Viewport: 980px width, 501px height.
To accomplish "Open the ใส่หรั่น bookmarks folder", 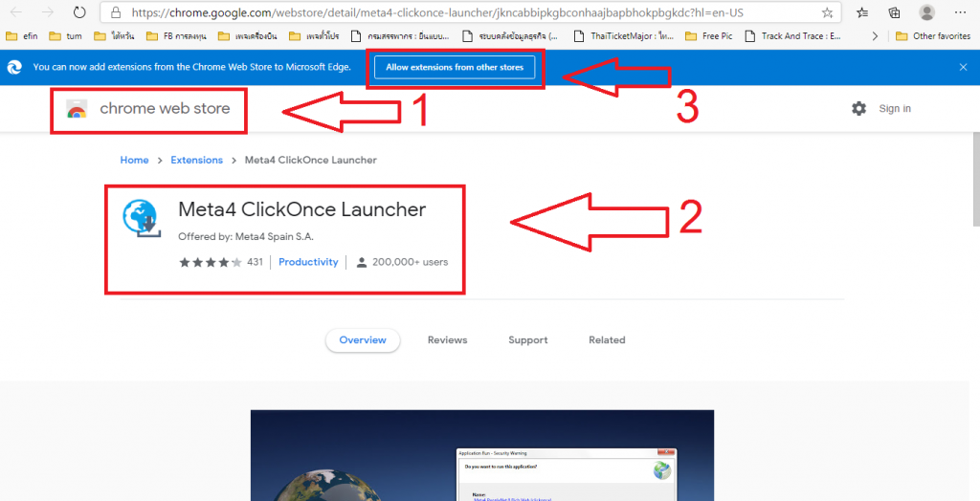I will (x=115, y=36).
